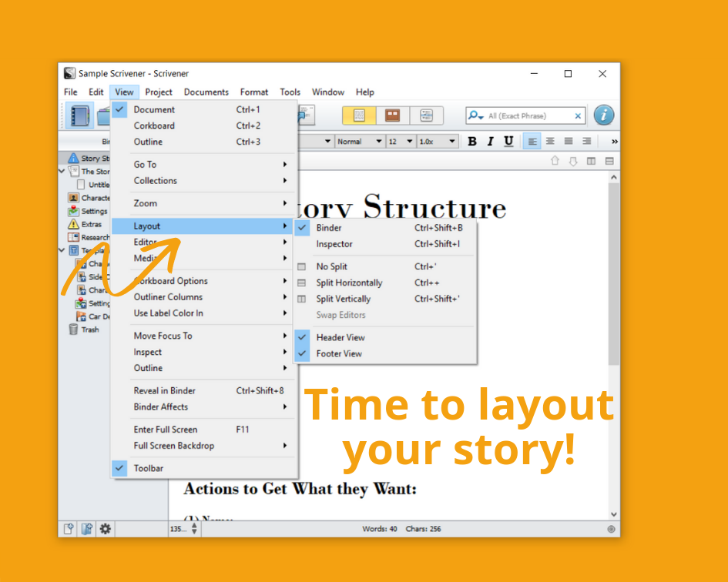Open the Inspector with the blue info icon
This screenshot has height=582, width=728.
(603, 115)
